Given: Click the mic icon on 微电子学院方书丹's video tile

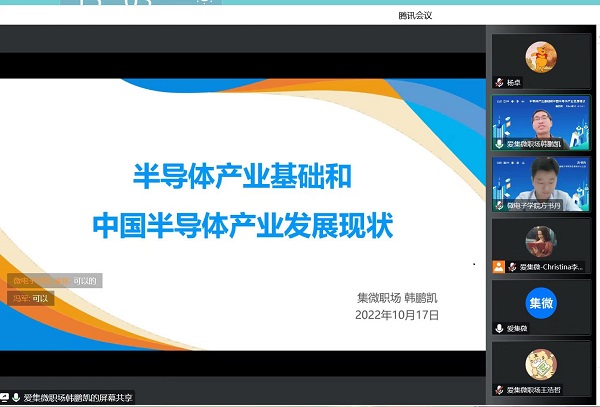Looking at the screenshot, I should point(499,205).
